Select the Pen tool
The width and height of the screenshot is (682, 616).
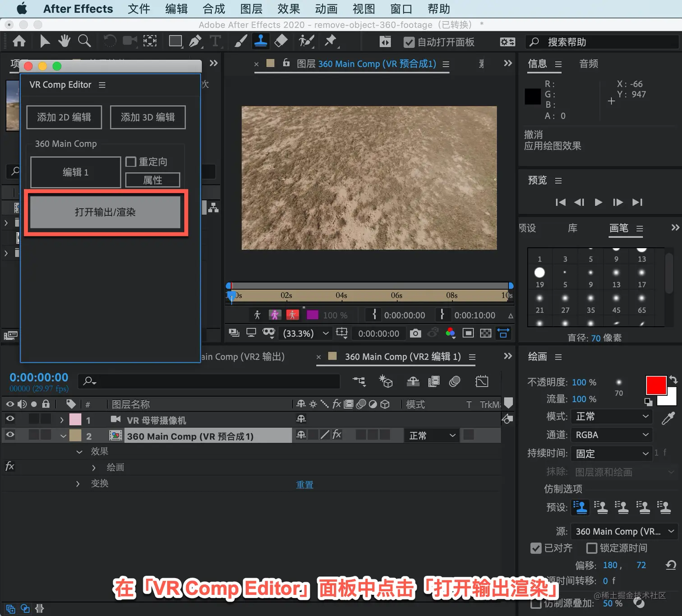pos(195,42)
